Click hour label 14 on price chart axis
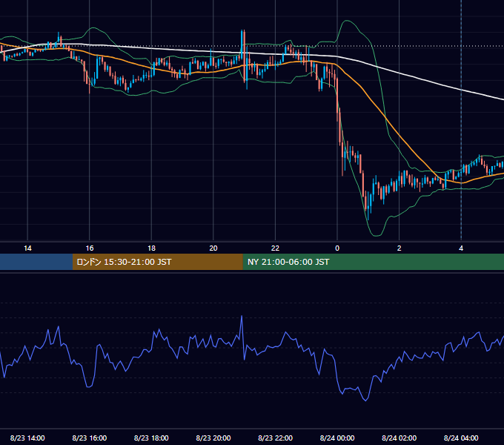 (27, 248)
